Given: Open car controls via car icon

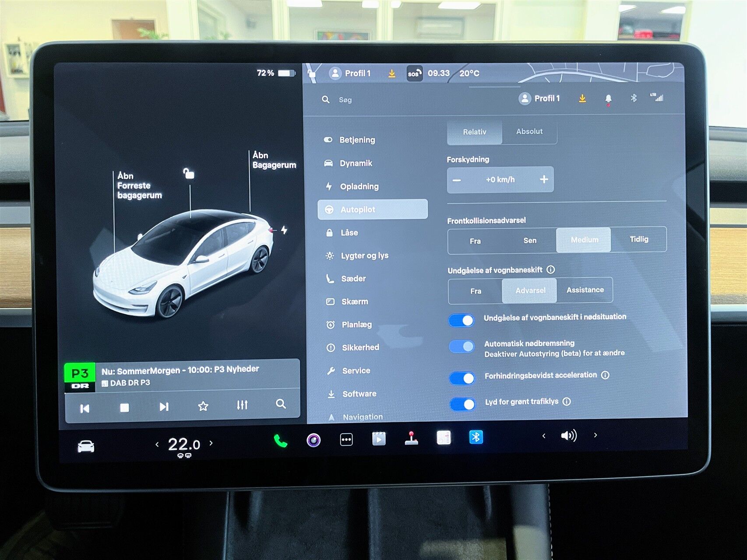Looking at the screenshot, I should pos(86,447).
